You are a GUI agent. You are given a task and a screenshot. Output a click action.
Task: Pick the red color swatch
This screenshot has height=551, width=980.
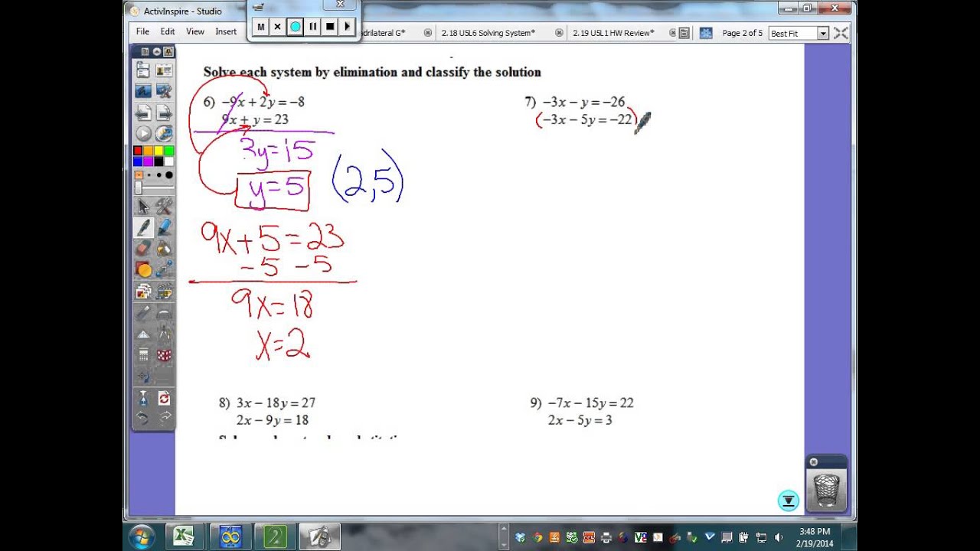point(138,151)
